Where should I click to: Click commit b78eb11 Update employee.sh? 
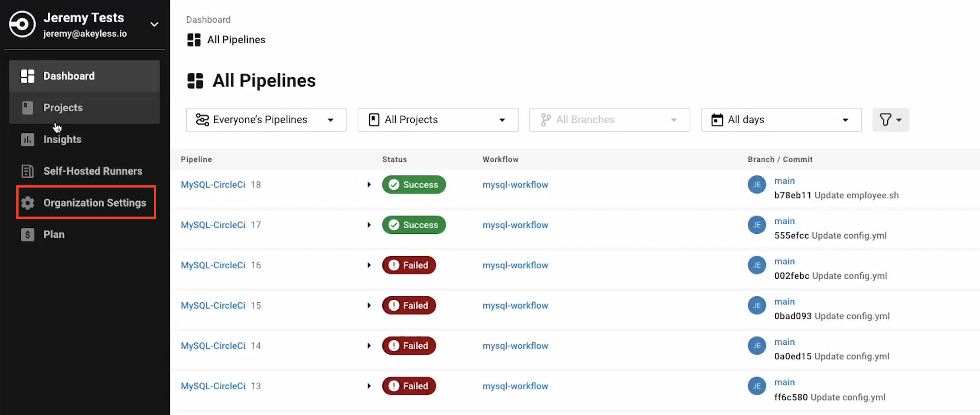click(836, 195)
